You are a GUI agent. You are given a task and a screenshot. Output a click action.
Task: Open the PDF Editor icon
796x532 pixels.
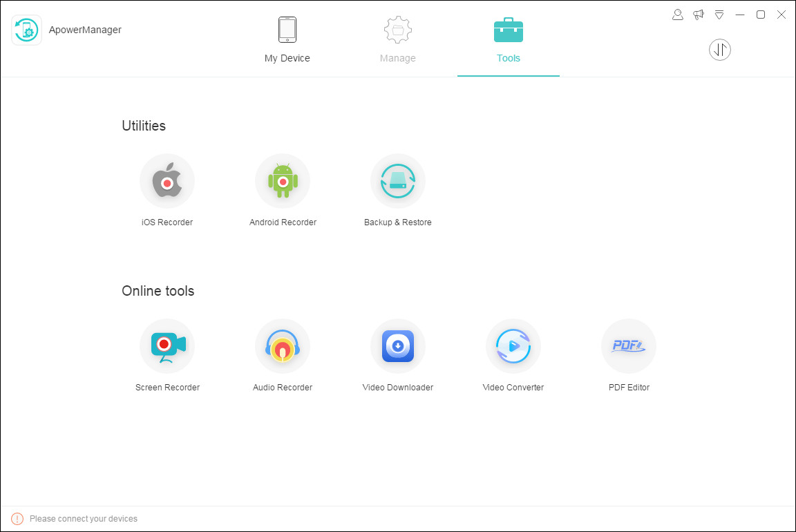pos(629,346)
